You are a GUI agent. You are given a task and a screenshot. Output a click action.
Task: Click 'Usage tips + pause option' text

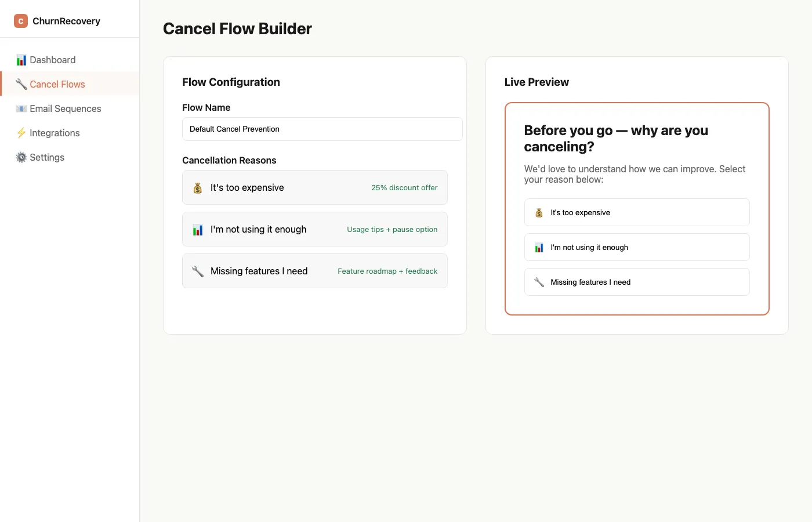(392, 230)
